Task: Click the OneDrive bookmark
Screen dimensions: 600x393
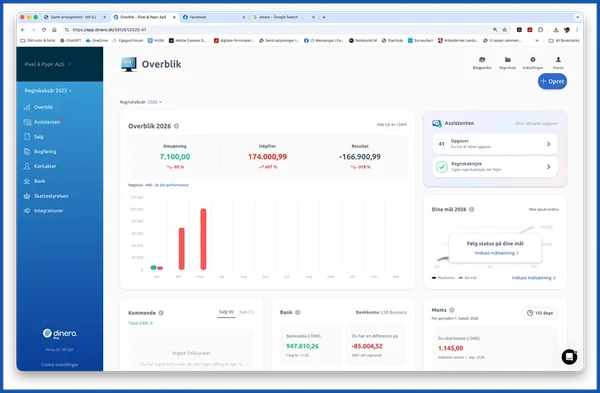Action: (97, 40)
